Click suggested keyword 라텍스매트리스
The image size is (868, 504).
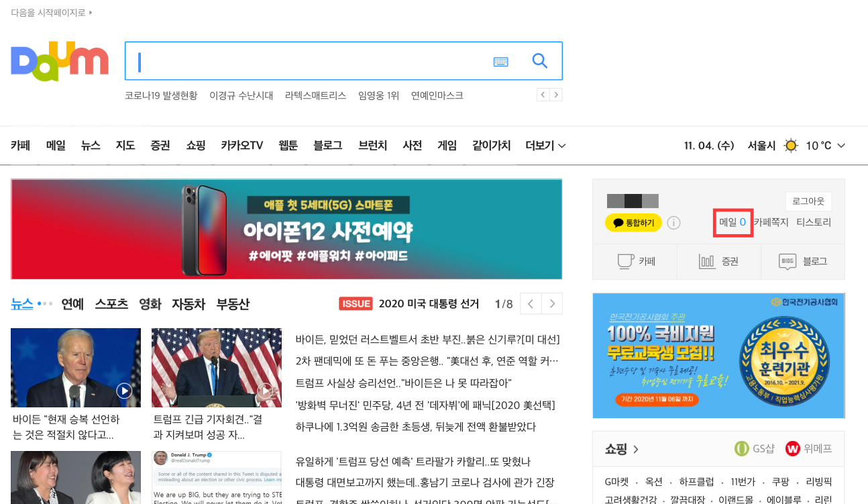pyautogui.click(x=315, y=95)
